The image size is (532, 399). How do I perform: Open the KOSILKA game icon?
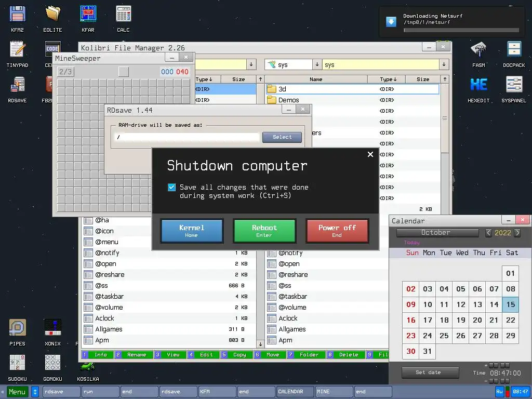[88, 371]
